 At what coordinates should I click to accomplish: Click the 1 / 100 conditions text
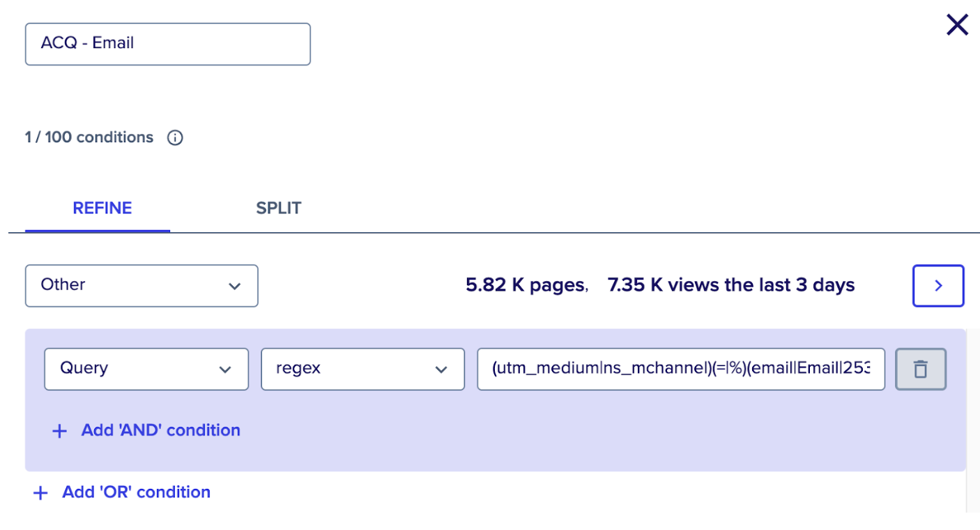click(x=89, y=137)
